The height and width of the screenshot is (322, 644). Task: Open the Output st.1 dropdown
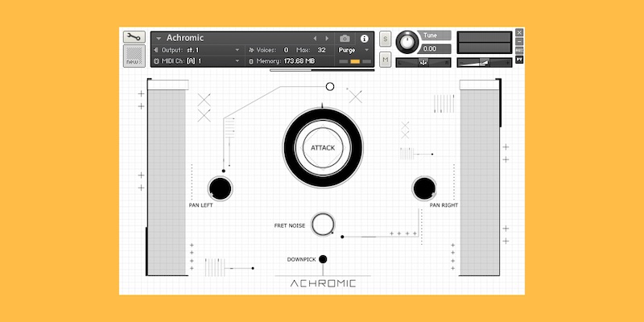(200, 50)
